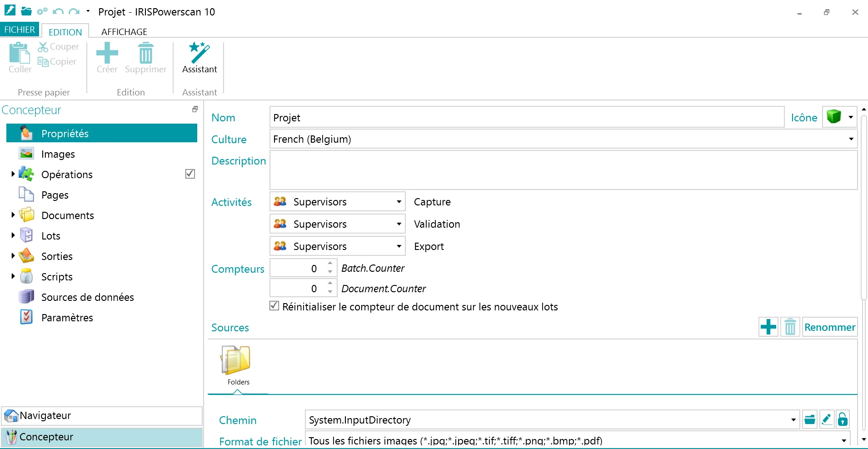
Task: Open the quick access toolbar dropdown arrow
Action: 88,11
